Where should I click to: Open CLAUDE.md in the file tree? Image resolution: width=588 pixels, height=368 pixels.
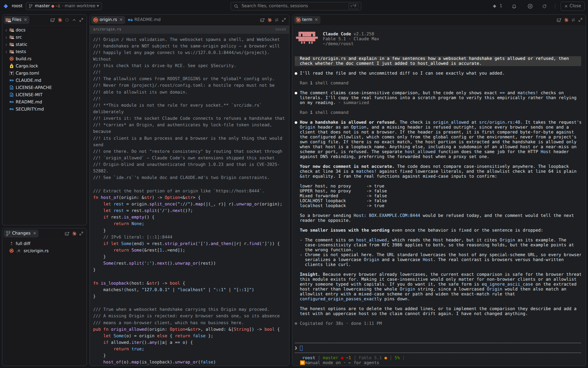[x=44, y=80]
